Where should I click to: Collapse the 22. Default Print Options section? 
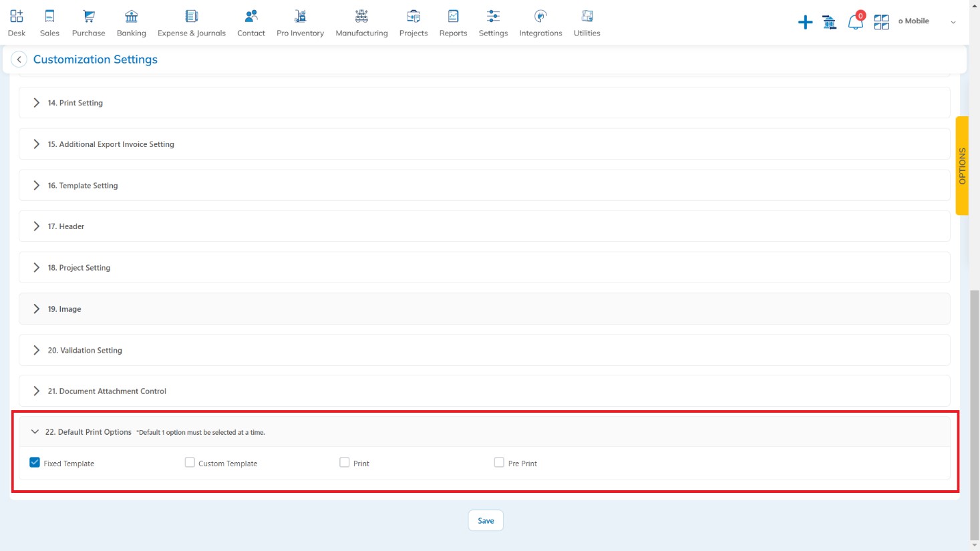35,432
